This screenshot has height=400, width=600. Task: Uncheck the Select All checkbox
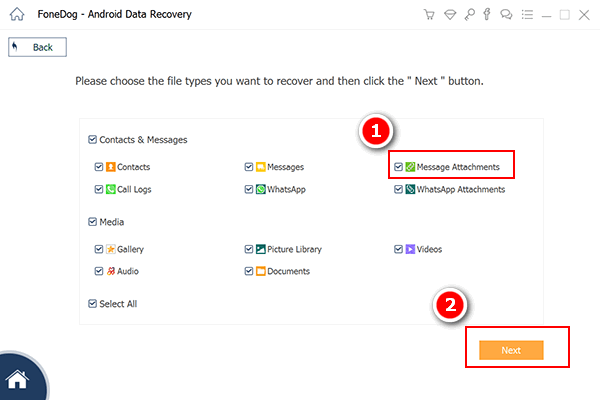tap(92, 304)
